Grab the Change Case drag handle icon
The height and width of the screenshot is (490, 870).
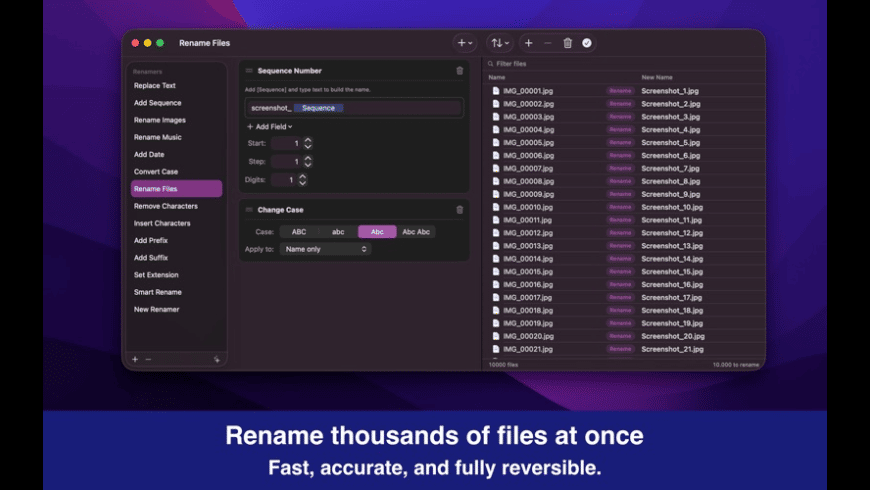(x=249, y=210)
